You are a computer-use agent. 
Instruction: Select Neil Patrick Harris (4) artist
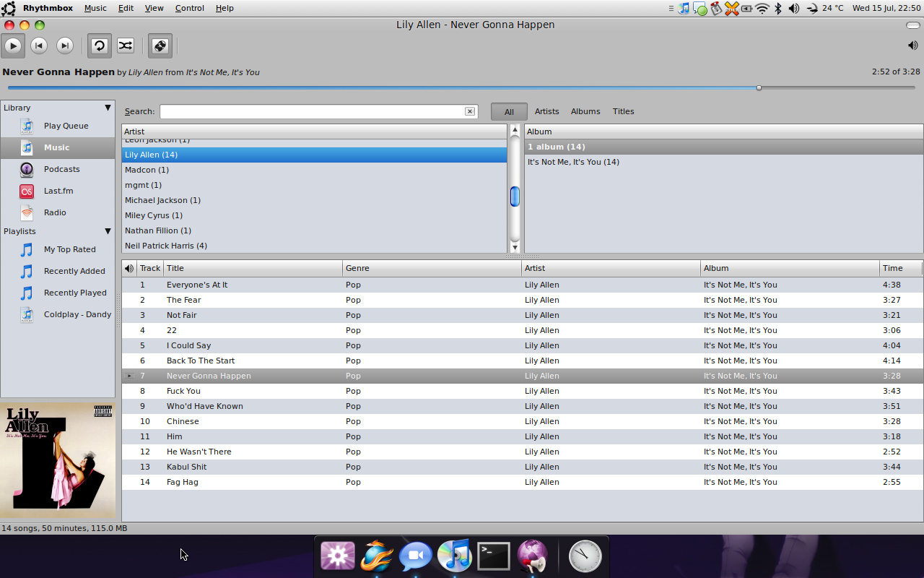coord(314,246)
